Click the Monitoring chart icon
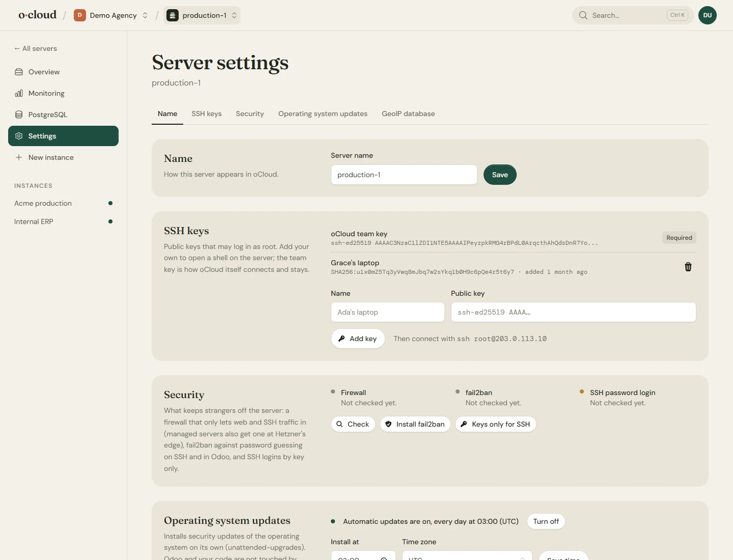The height and width of the screenshot is (560, 733). [x=19, y=93]
